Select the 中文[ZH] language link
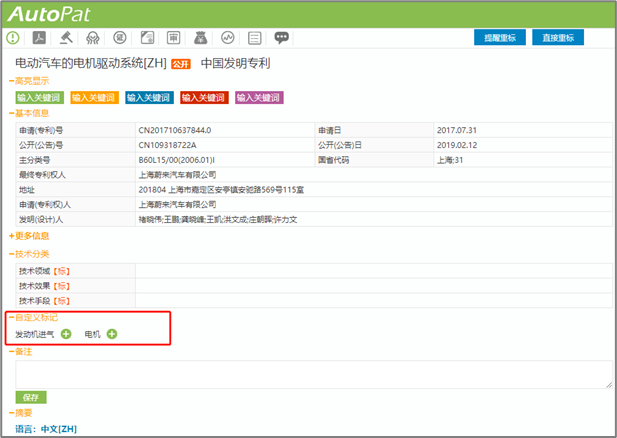The width and height of the screenshot is (617, 438). tap(58, 429)
